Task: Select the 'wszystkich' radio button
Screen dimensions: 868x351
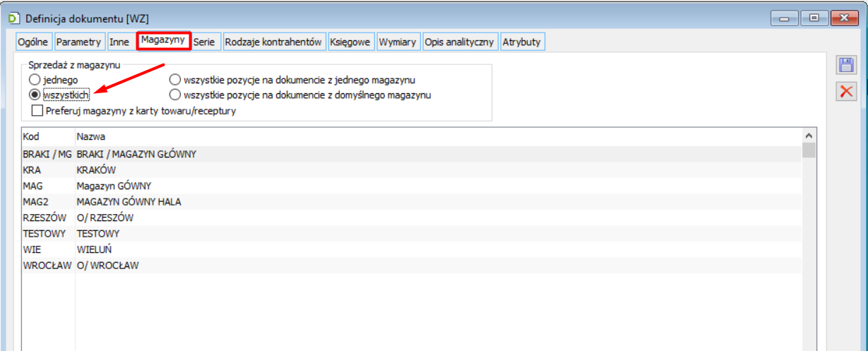Action: tap(34, 94)
